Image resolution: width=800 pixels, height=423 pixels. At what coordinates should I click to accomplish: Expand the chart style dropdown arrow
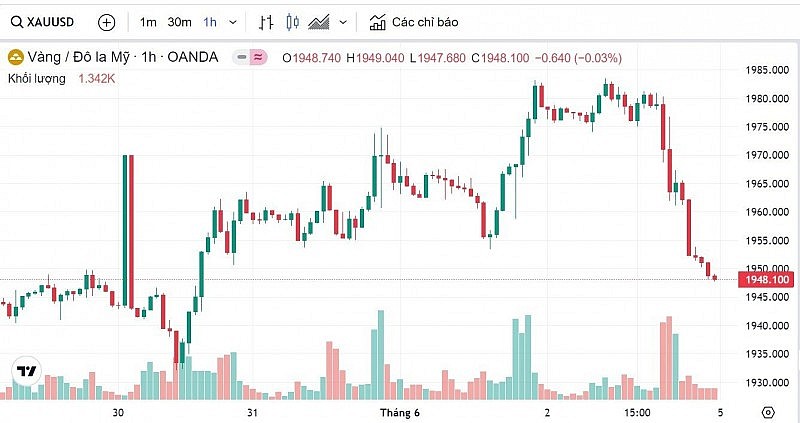coord(344,22)
